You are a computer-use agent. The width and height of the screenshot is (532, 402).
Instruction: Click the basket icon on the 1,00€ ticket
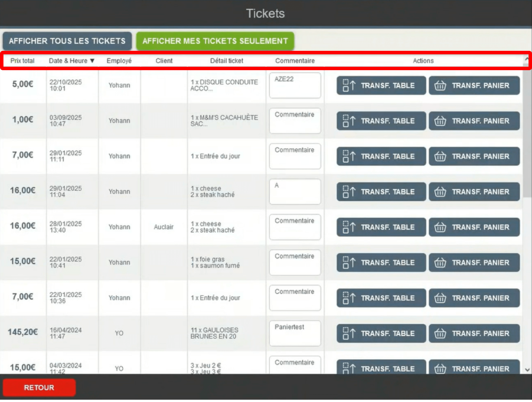[x=440, y=121]
